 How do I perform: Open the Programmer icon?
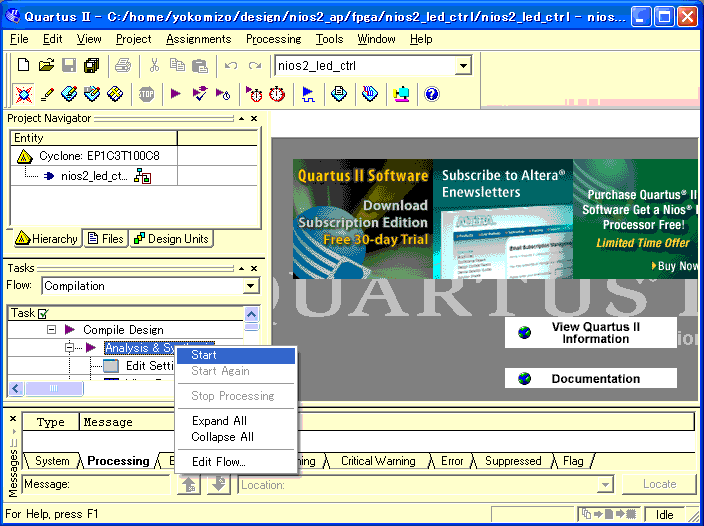370,94
